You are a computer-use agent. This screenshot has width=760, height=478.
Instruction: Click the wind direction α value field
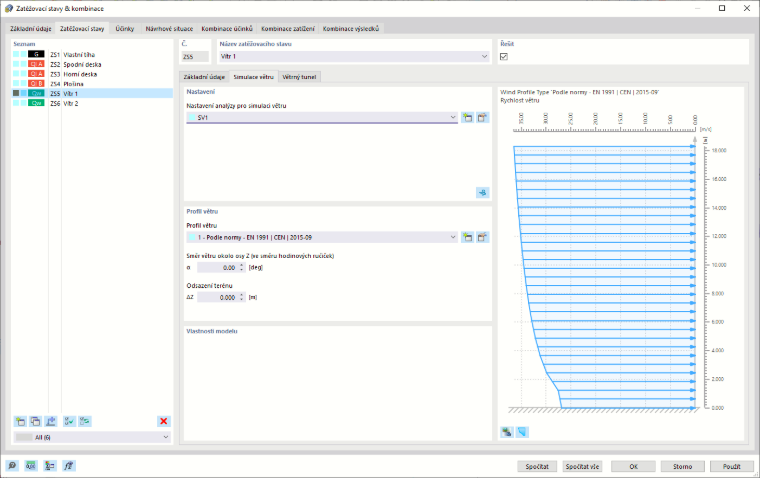point(218,268)
